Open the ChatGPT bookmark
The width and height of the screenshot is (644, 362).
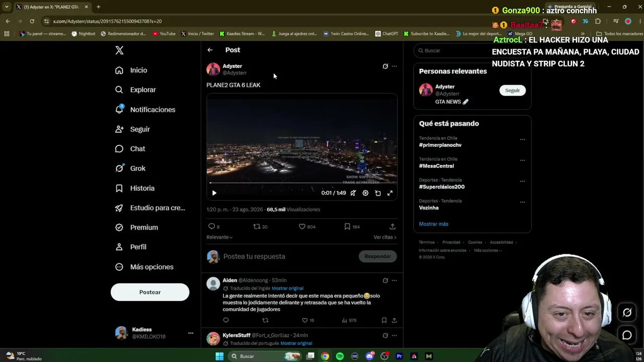(x=386, y=34)
